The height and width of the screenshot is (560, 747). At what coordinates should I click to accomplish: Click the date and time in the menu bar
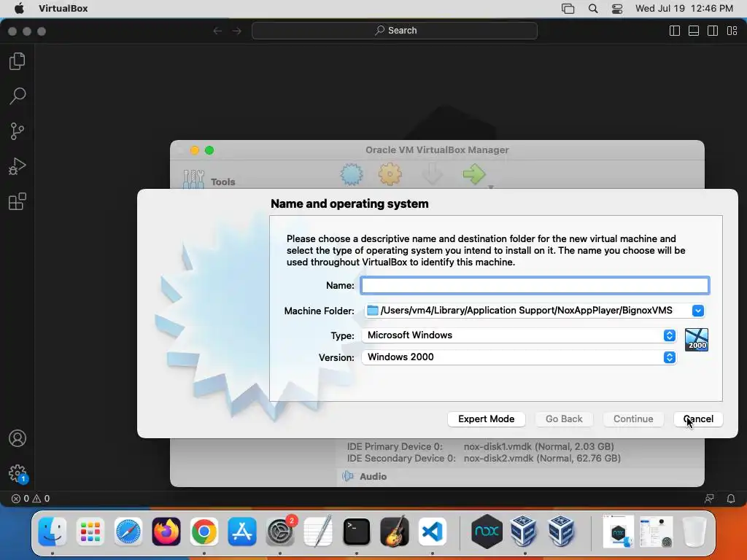click(684, 9)
